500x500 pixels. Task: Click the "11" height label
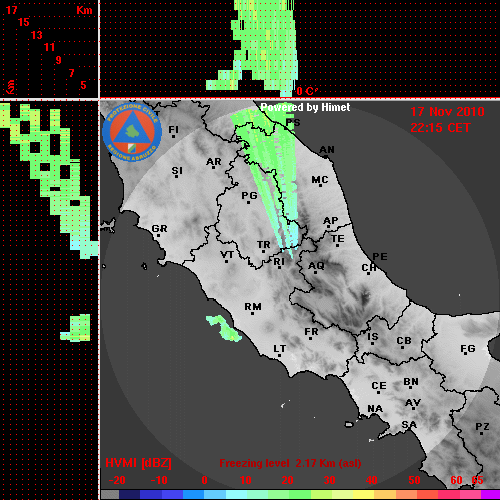(x=49, y=47)
